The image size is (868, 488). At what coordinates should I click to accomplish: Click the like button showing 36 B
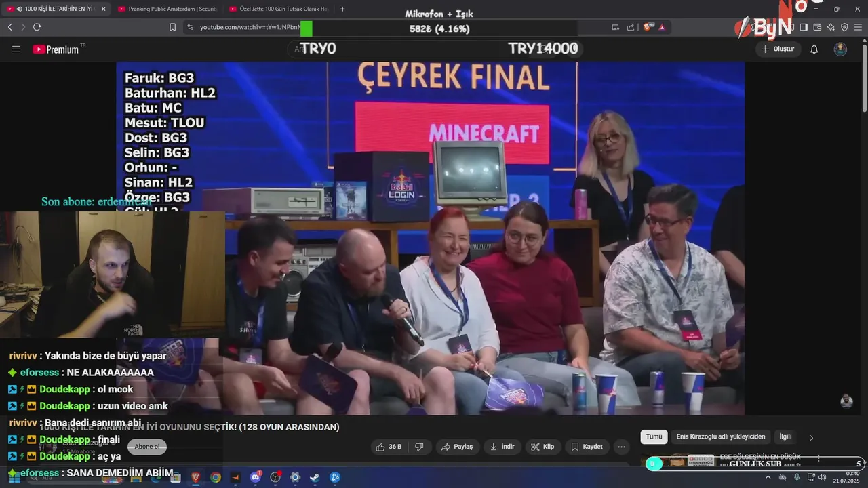[389, 447]
